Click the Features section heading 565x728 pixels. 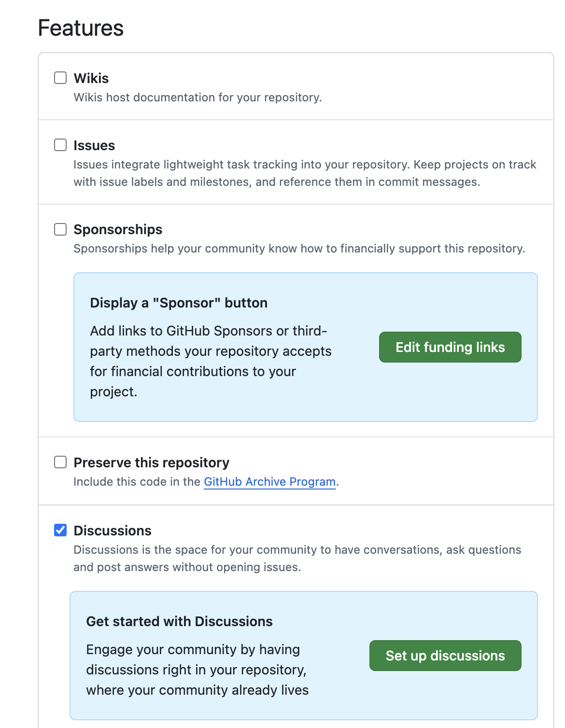81,28
